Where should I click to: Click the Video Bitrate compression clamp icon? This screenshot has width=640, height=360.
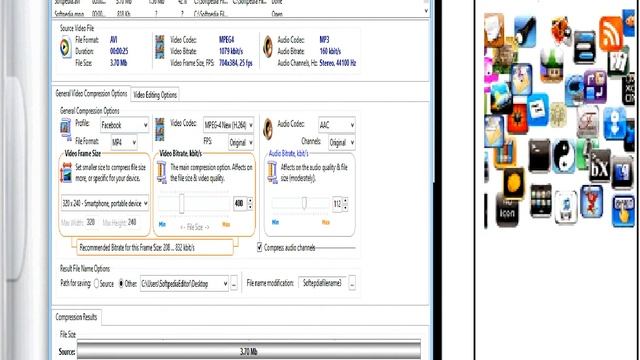pos(162,172)
